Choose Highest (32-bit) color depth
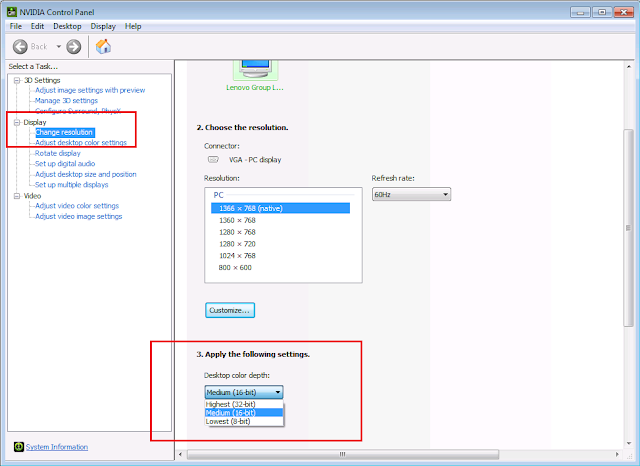The image size is (640, 466). coord(244,404)
